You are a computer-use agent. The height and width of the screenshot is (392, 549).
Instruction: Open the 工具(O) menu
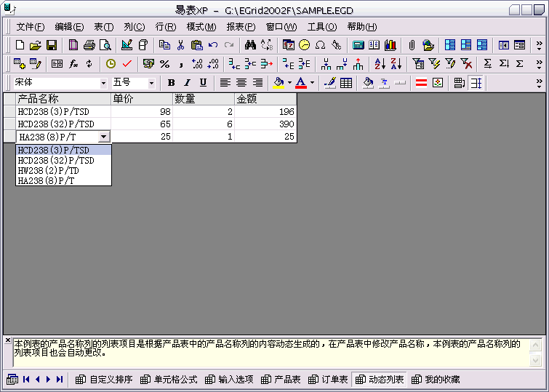pos(322,27)
